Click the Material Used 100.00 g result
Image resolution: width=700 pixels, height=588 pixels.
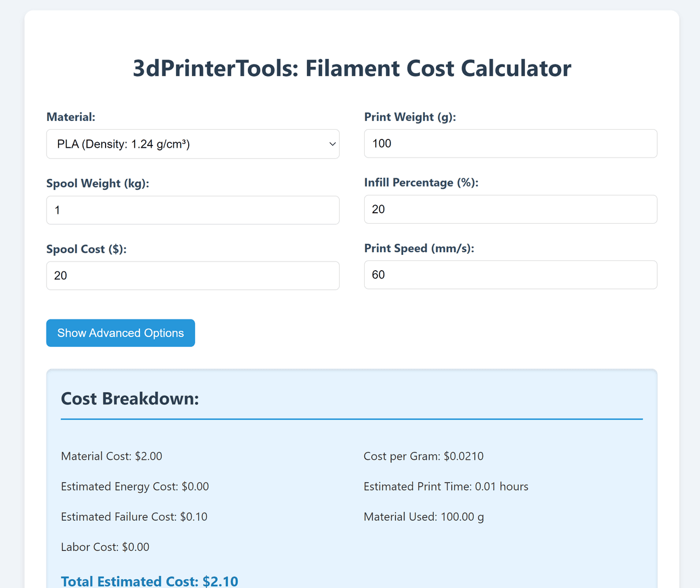(423, 516)
